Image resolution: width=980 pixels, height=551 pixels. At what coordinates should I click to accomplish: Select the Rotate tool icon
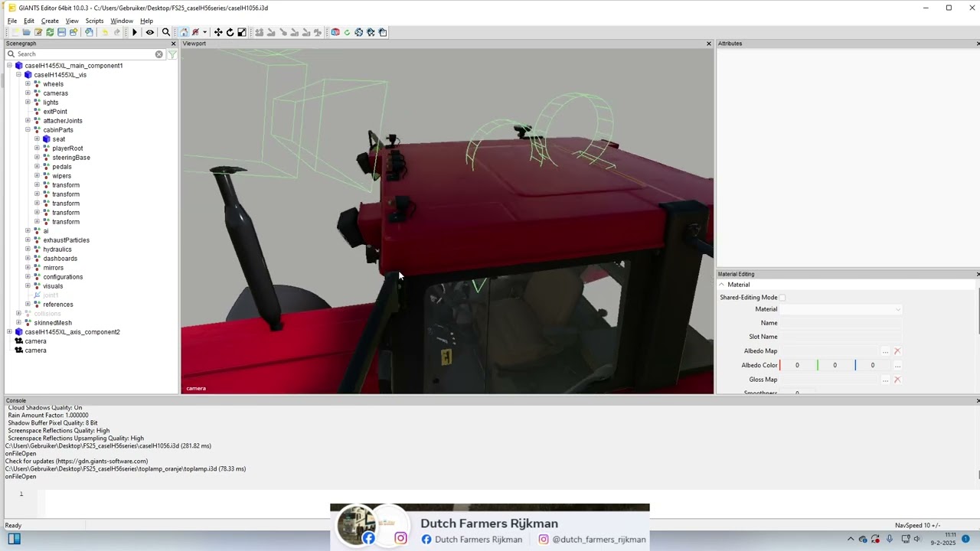[x=230, y=32]
